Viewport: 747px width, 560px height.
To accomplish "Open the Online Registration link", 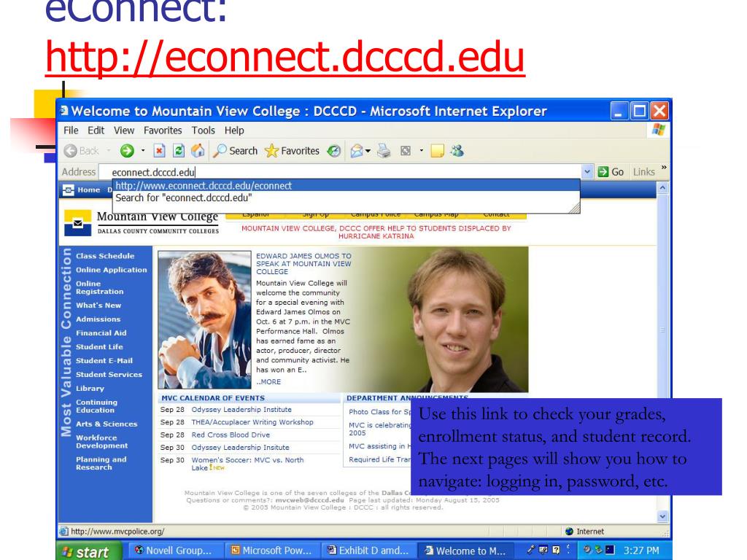I will coord(99,287).
